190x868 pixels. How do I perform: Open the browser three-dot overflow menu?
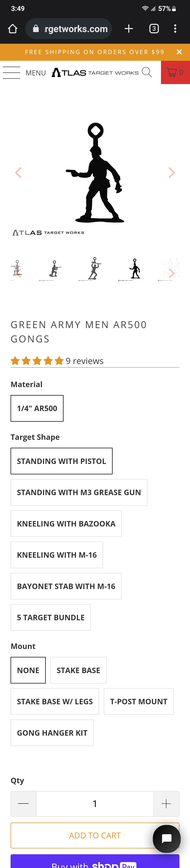tap(175, 29)
